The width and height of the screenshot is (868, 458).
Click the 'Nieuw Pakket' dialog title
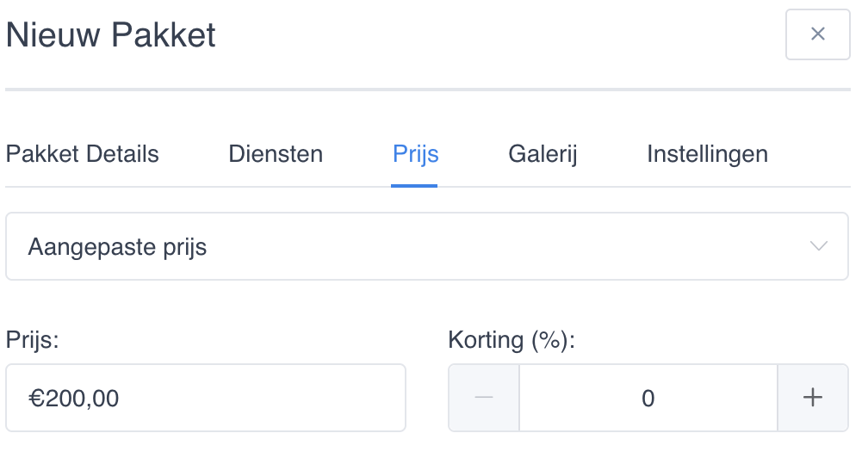[110, 36]
